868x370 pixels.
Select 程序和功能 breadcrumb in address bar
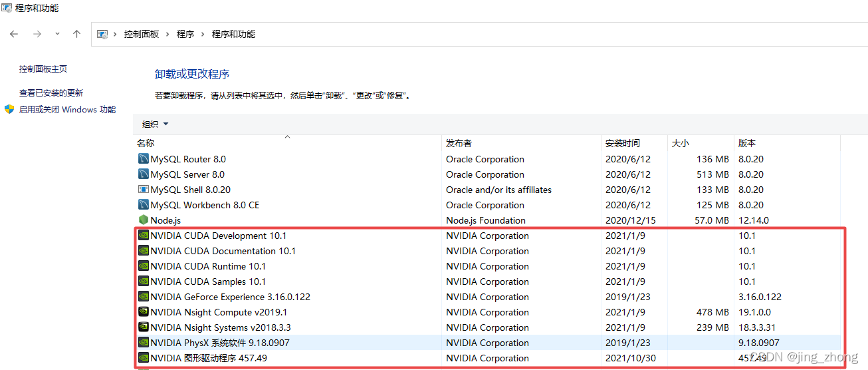coord(233,34)
